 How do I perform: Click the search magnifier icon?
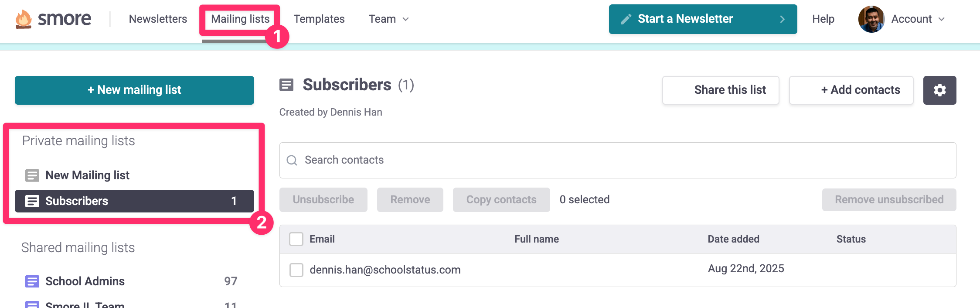coord(292,161)
